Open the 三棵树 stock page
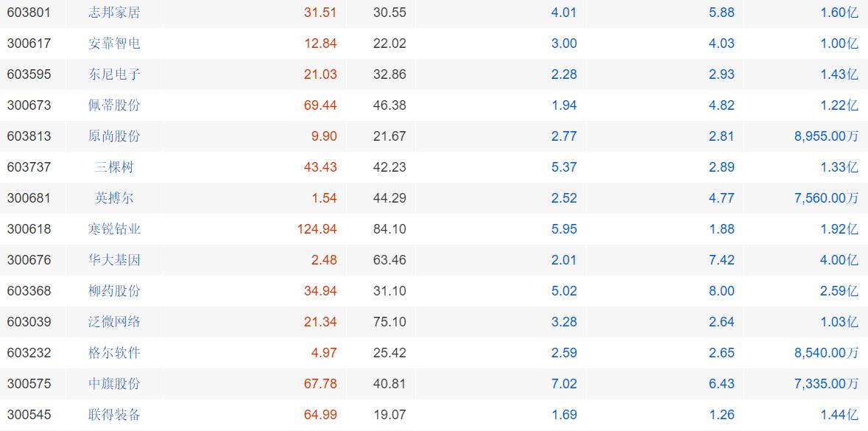868x431 pixels. point(114,167)
